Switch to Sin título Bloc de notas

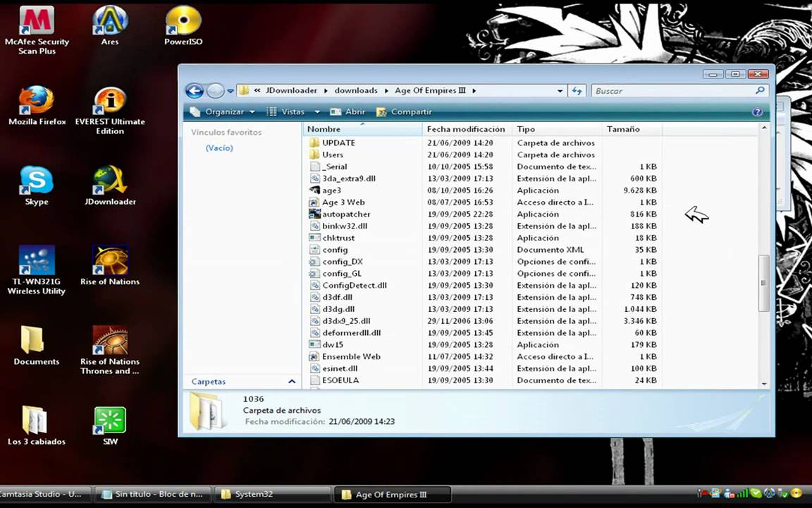pos(153,494)
